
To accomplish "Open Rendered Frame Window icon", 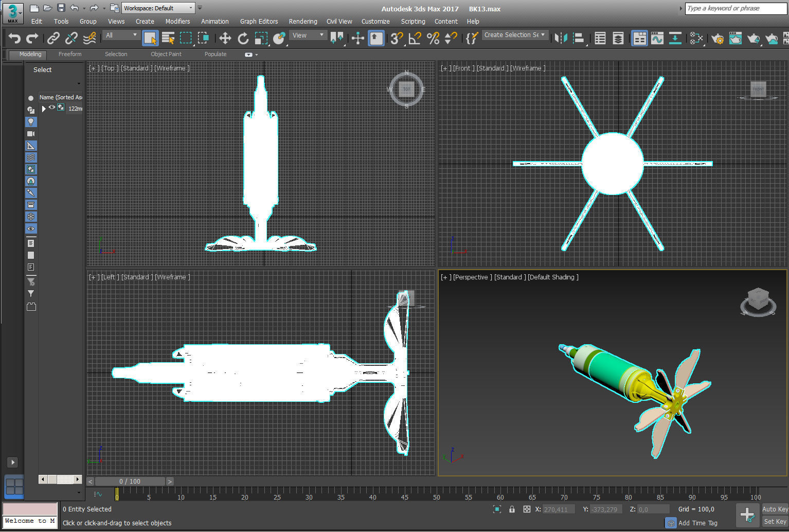I will pos(736,38).
